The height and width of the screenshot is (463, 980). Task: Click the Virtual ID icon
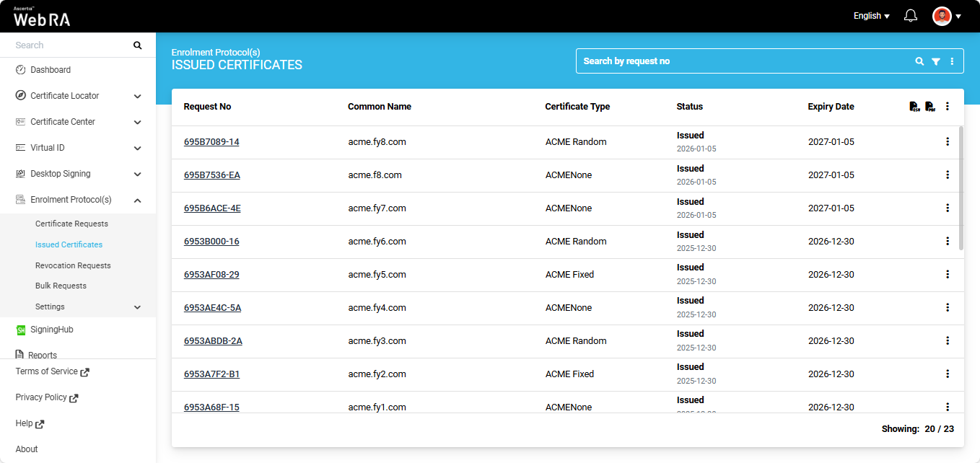coord(20,148)
